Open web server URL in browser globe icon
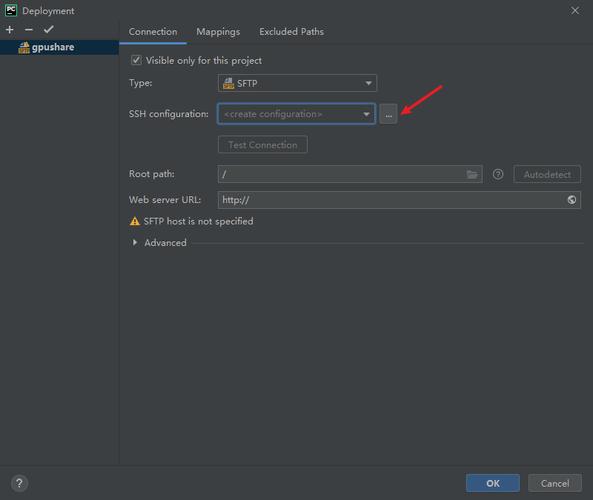The width and height of the screenshot is (593, 500). click(x=571, y=200)
